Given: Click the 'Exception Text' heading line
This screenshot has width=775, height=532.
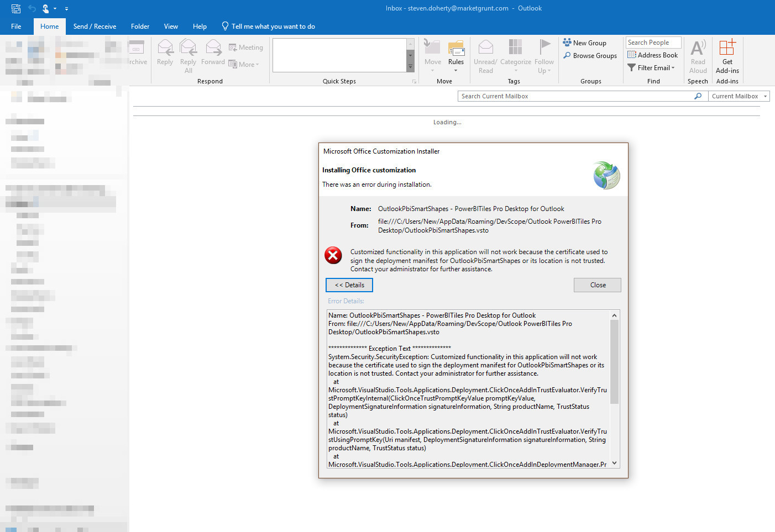Looking at the screenshot, I should [x=390, y=349].
